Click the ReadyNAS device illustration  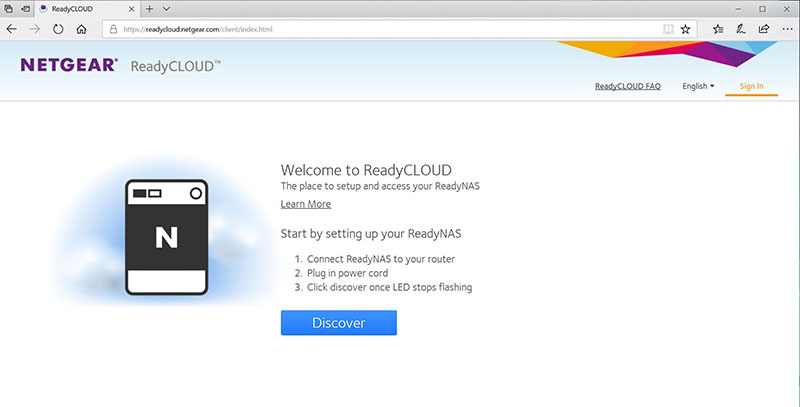tap(166, 237)
